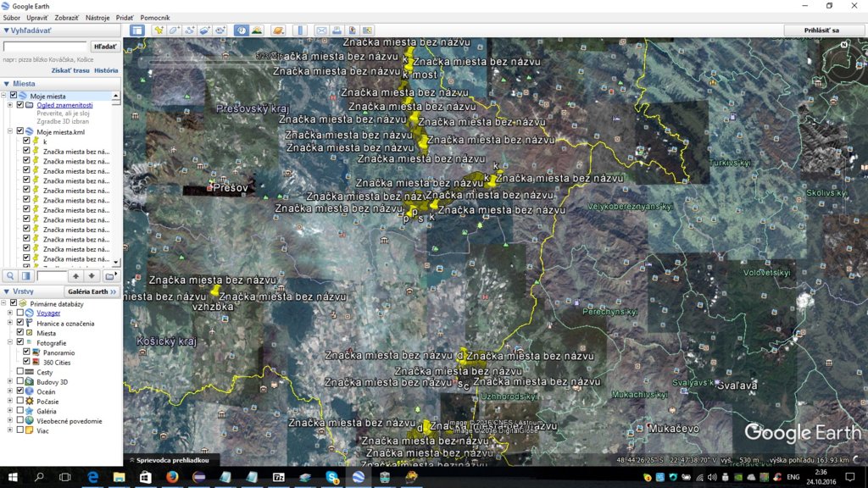Image resolution: width=868 pixels, height=488 pixels.
Task: Open the Nástroje menu
Action: 97,18
